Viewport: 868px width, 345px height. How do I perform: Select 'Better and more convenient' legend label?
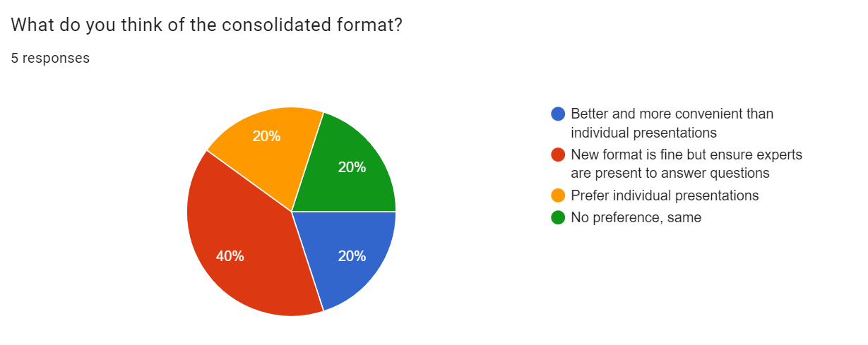(672, 114)
